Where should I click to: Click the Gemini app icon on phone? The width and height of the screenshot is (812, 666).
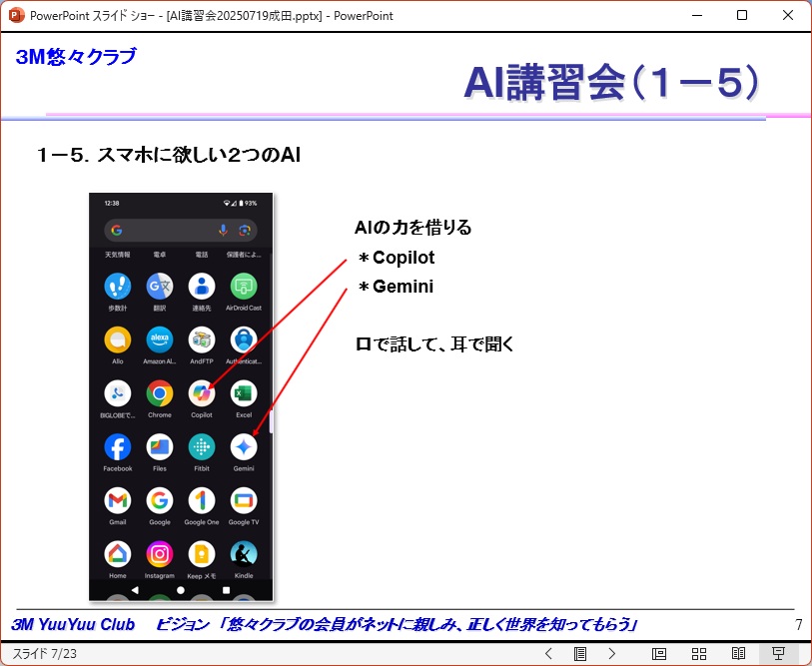[x=244, y=446]
